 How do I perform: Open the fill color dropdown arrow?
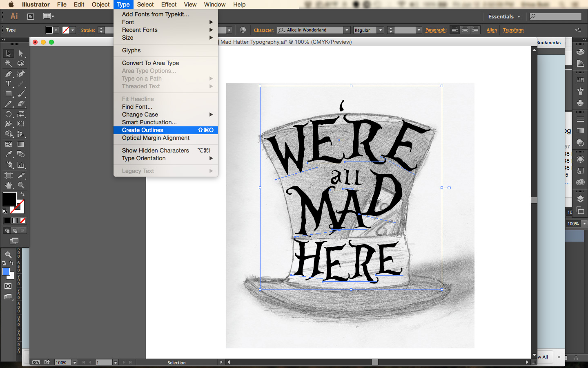[x=56, y=30]
